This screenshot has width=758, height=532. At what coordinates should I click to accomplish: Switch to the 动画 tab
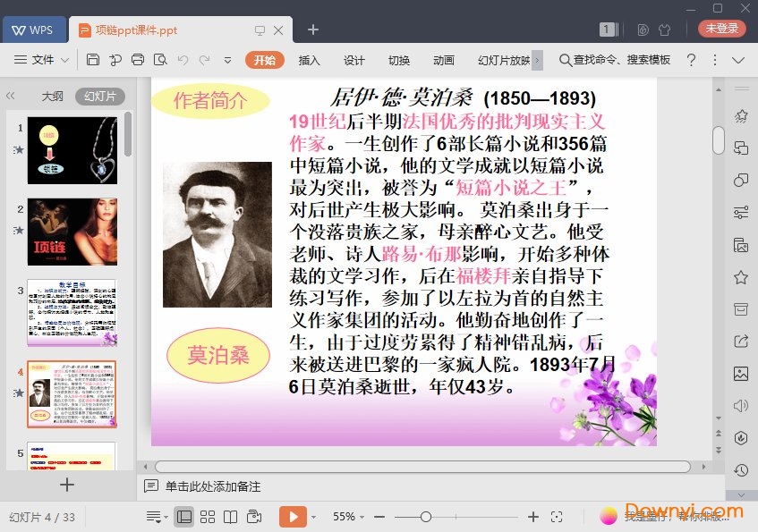tap(443, 60)
